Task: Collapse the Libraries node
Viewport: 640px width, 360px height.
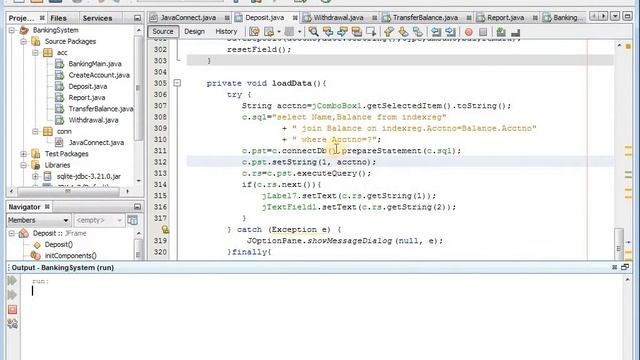Action: [24, 165]
